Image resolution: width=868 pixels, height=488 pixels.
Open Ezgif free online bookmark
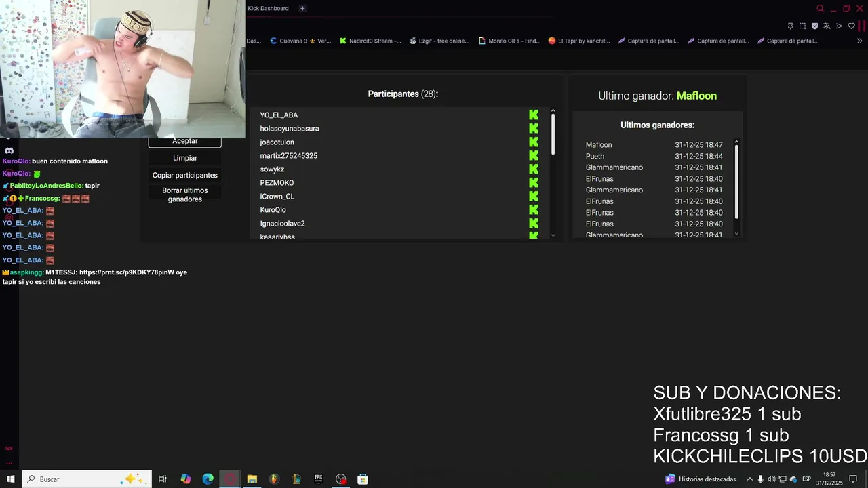439,41
